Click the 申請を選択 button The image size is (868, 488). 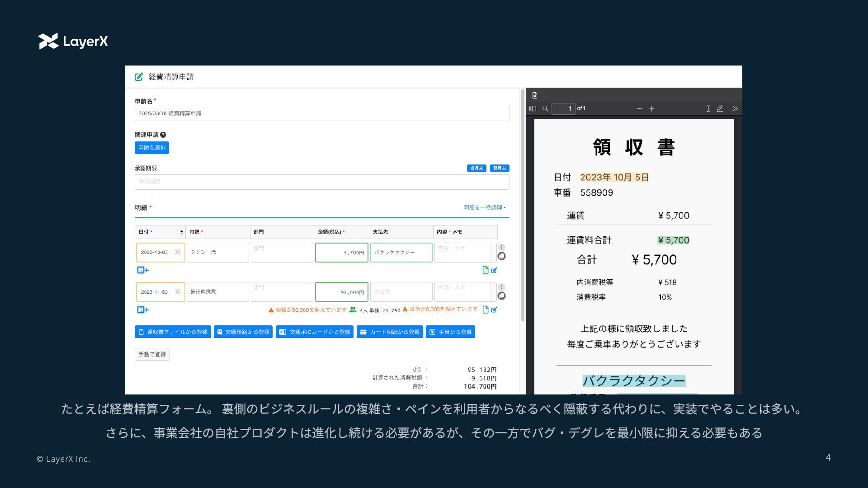pos(152,148)
